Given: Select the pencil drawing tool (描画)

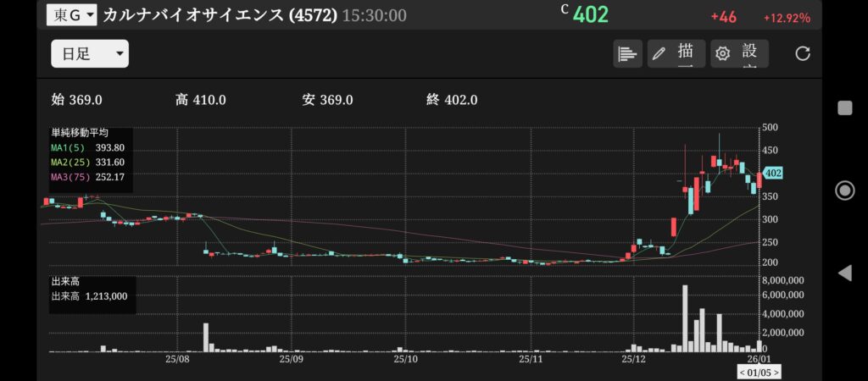Looking at the screenshot, I should tap(676, 53).
